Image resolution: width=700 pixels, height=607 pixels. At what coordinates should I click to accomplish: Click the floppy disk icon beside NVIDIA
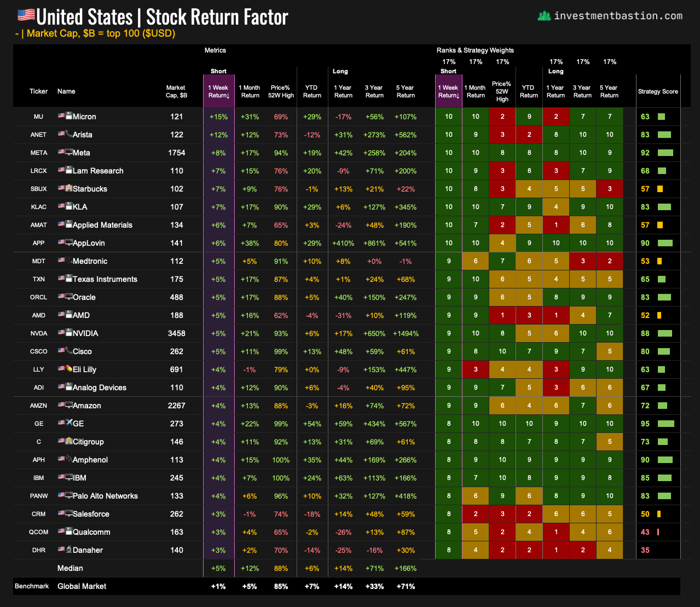click(69, 333)
